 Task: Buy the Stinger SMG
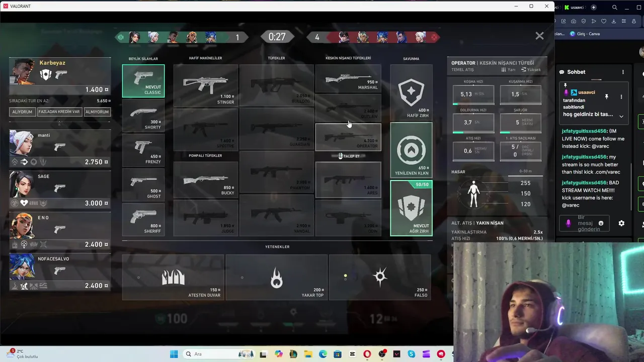(206, 85)
